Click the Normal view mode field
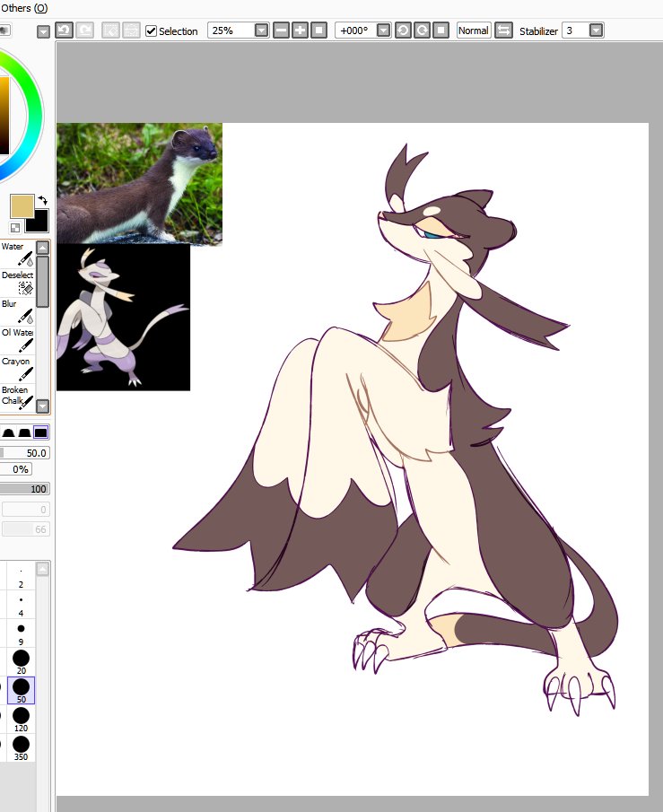 (x=474, y=31)
